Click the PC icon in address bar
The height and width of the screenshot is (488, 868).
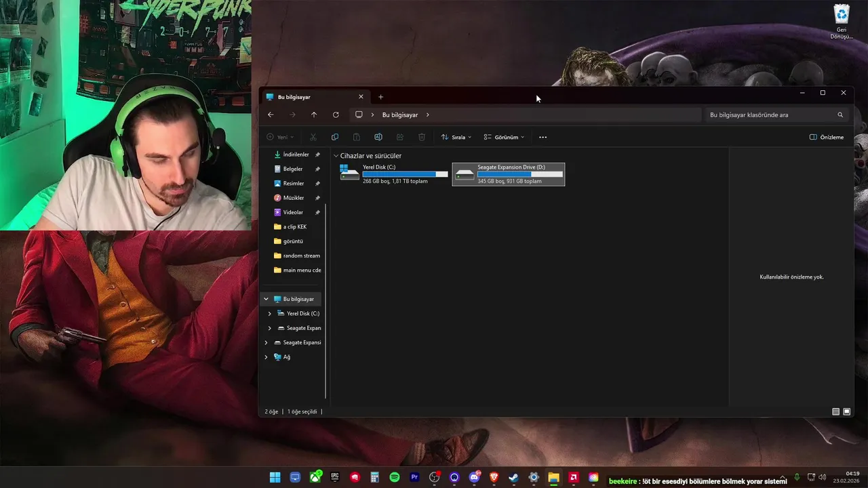click(x=359, y=115)
